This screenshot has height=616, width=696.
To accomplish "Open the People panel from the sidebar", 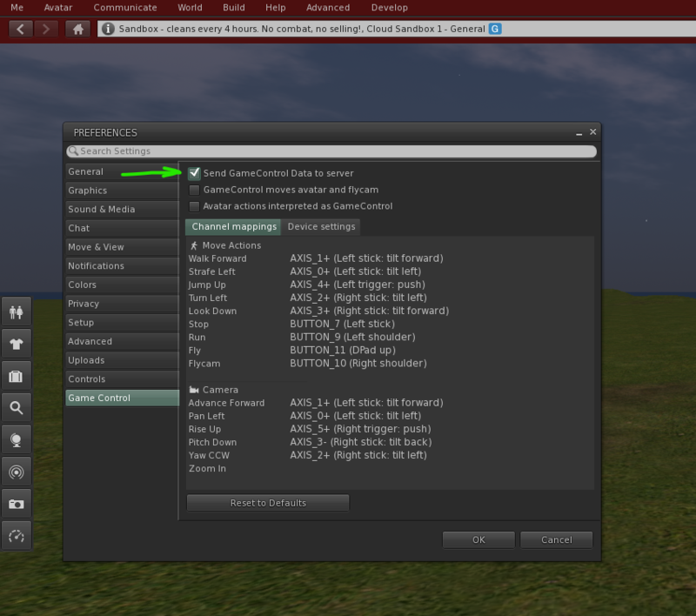I will click(x=17, y=311).
